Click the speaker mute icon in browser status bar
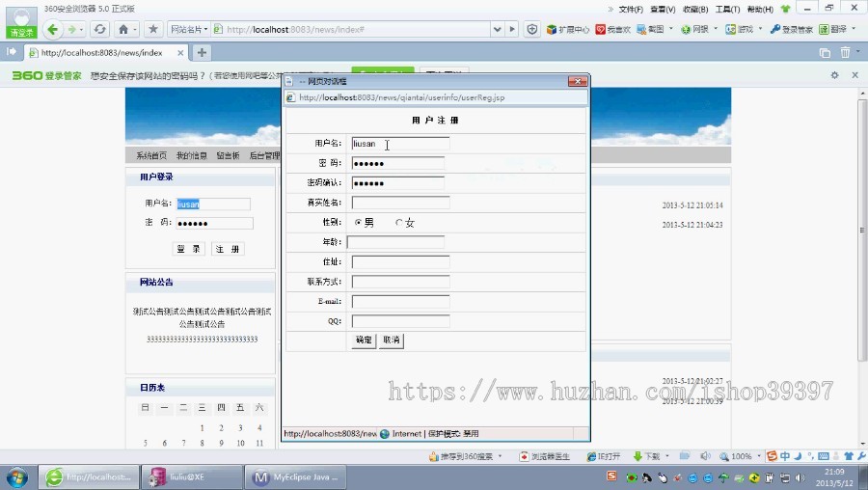The image size is (868, 490). (705, 456)
